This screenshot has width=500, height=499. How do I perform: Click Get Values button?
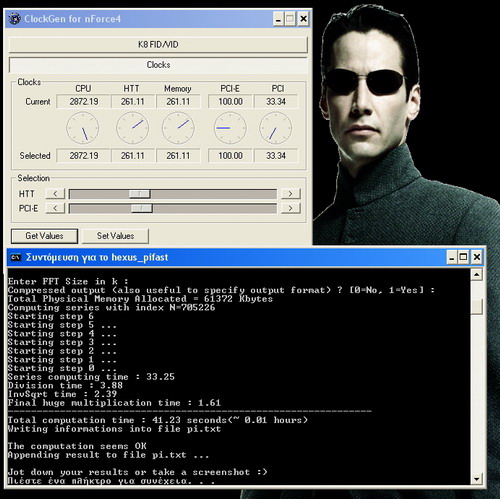pos(44,236)
